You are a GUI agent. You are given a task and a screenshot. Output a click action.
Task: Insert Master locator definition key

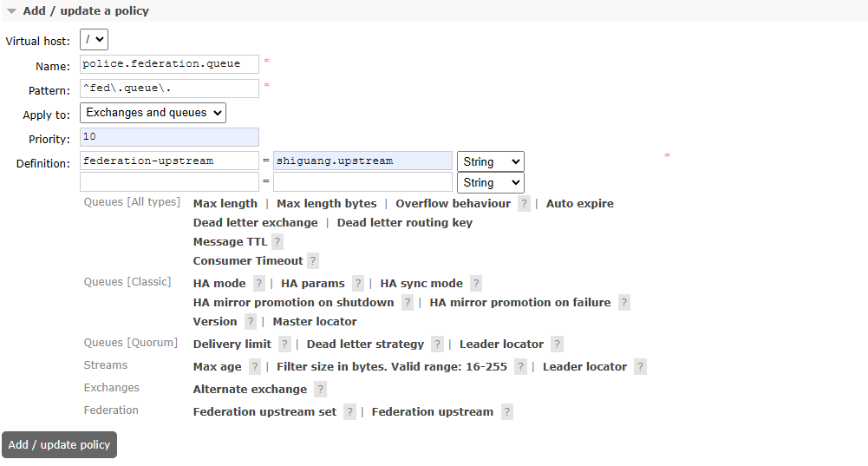315,321
